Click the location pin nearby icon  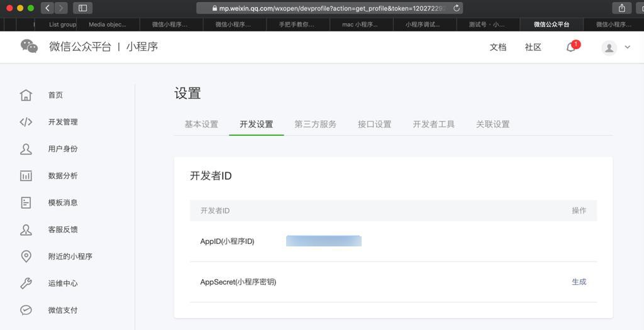pyautogui.click(x=26, y=256)
